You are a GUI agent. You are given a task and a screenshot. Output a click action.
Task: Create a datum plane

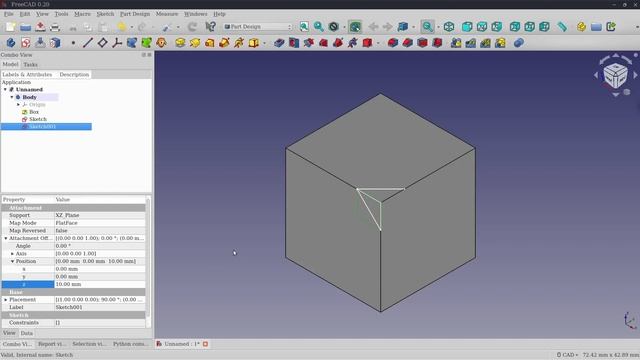102,42
